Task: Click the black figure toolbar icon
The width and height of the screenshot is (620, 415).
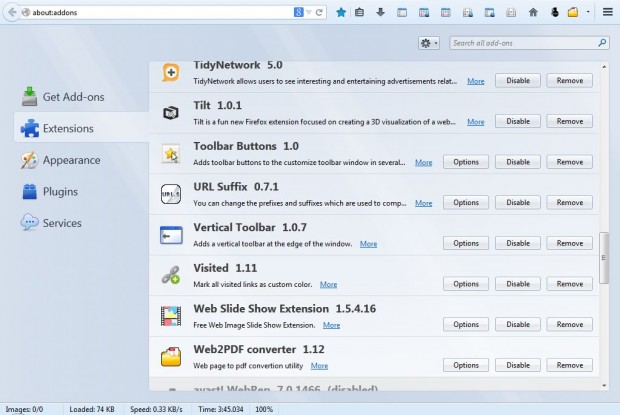Action: [555, 12]
